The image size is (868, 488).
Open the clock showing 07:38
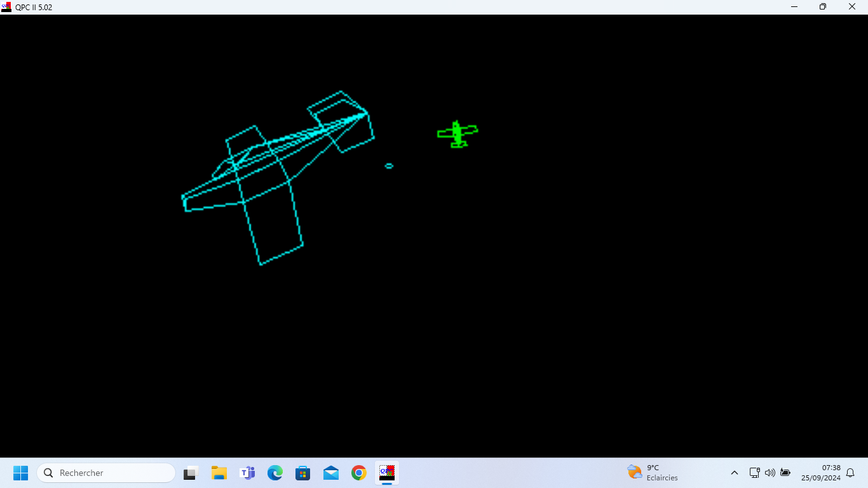820,473
